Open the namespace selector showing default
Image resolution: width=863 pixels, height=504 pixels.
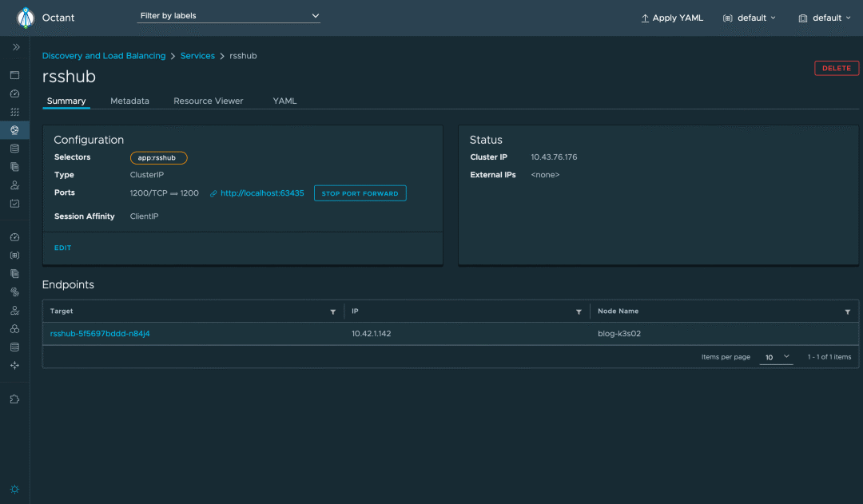pyautogui.click(x=749, y=18)
